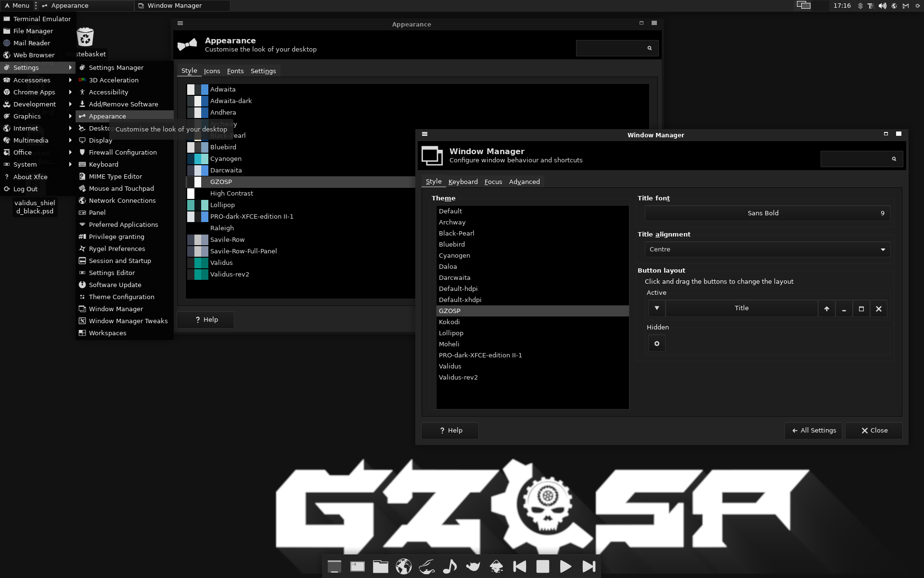Click the M mail tray icon
Viewport: 924px width, 578px height.
pos(905,6)
